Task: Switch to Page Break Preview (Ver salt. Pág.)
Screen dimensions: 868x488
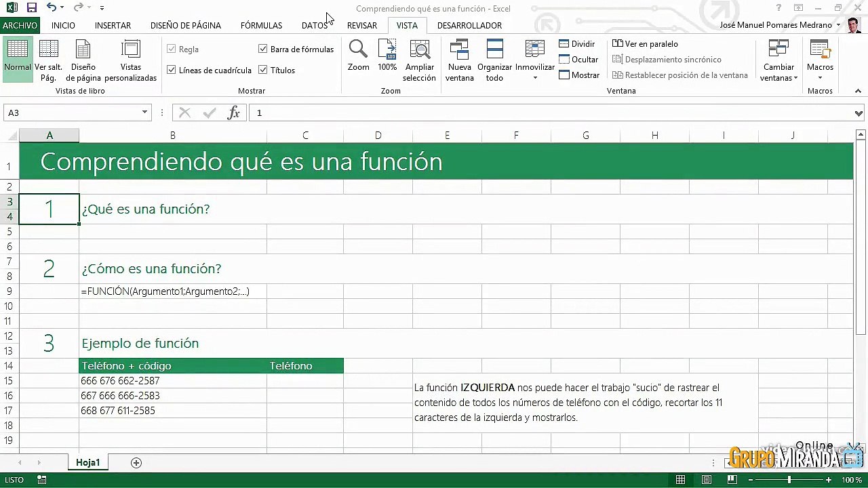Action: 48,59
